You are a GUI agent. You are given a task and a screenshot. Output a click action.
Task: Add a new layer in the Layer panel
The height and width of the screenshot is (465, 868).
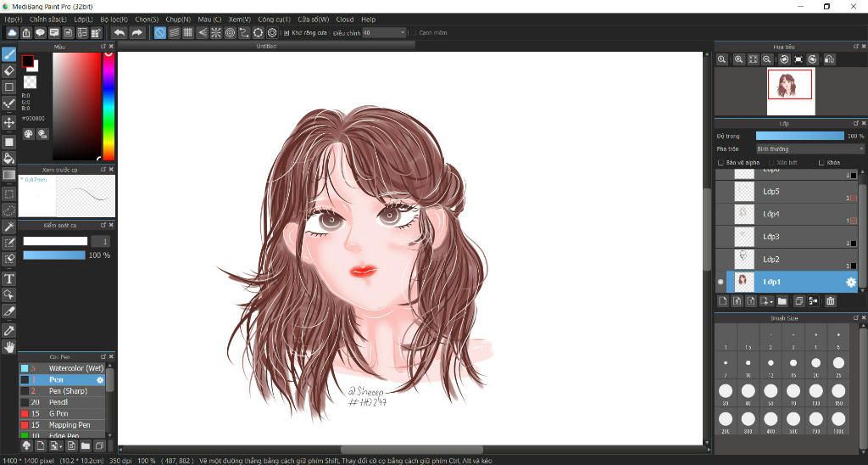tap(722, 301)
